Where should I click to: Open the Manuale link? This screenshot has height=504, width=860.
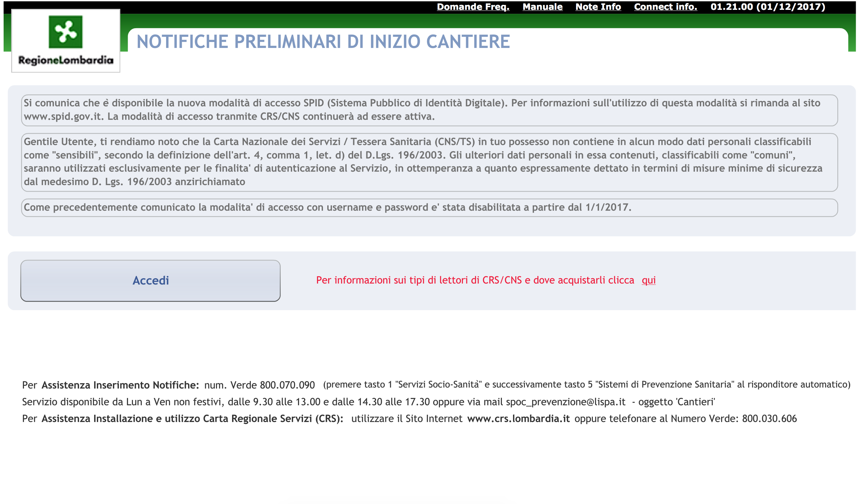(542, 7)
